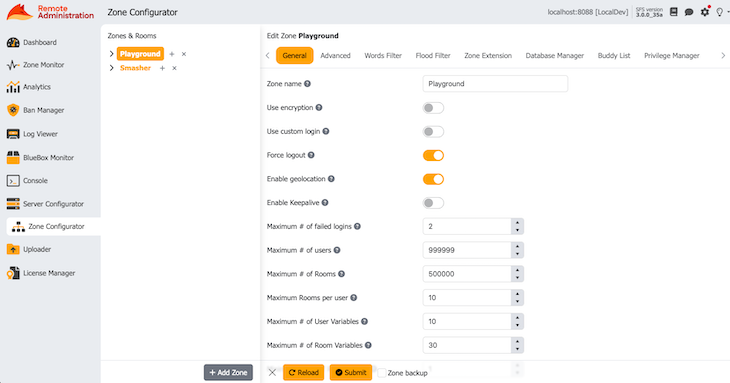The height and width of the screenshot is (383, 730).
Task: Show help for Maximum # of users
Action: pyautogui.click(x=337, y=250)
